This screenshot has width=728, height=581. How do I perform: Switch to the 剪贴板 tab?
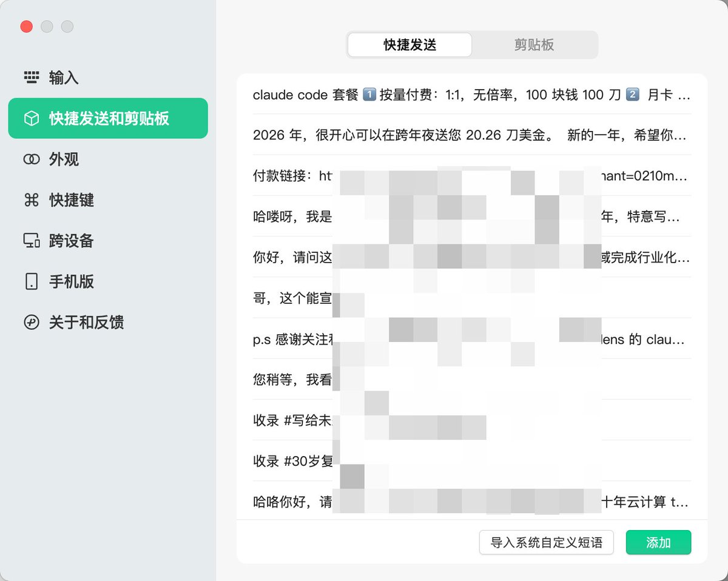pos(534,45)
